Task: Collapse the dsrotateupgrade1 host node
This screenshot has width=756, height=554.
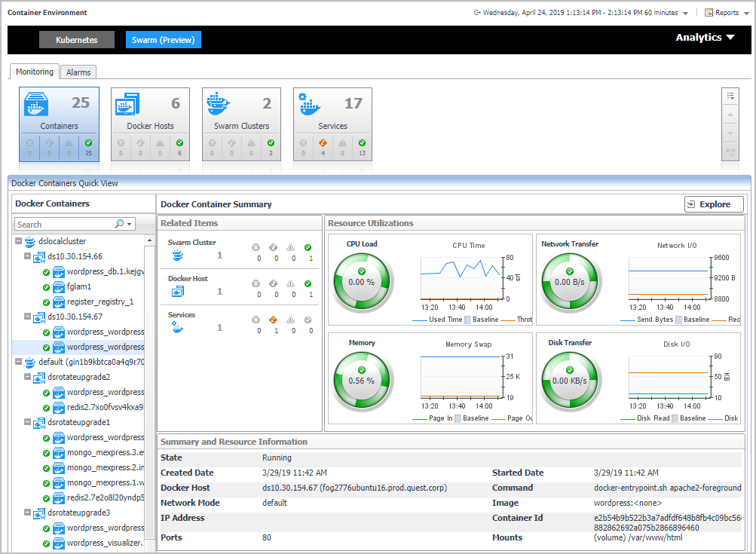Action: (x=28, y=422)
